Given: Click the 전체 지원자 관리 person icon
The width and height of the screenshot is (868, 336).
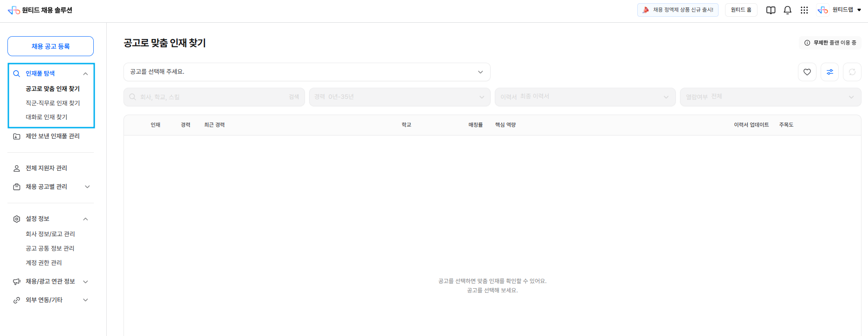Looking at the screenshot, I should tap(17, 168).
